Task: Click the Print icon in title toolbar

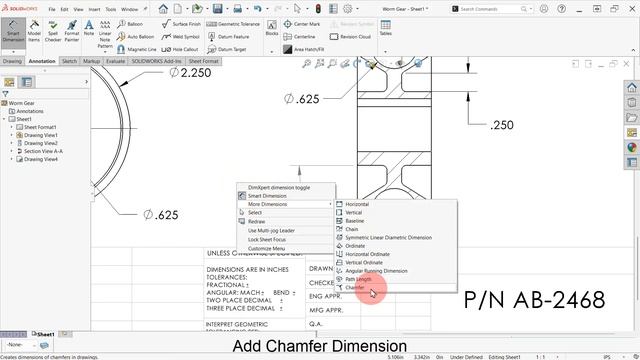Action: (238, 9)
